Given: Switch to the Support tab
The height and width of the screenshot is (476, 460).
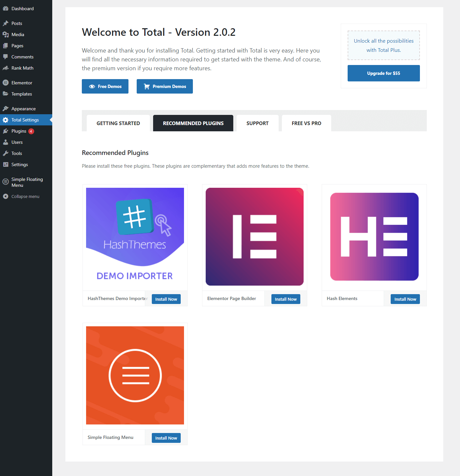Looking at the screenshot, I should point(258,123).
